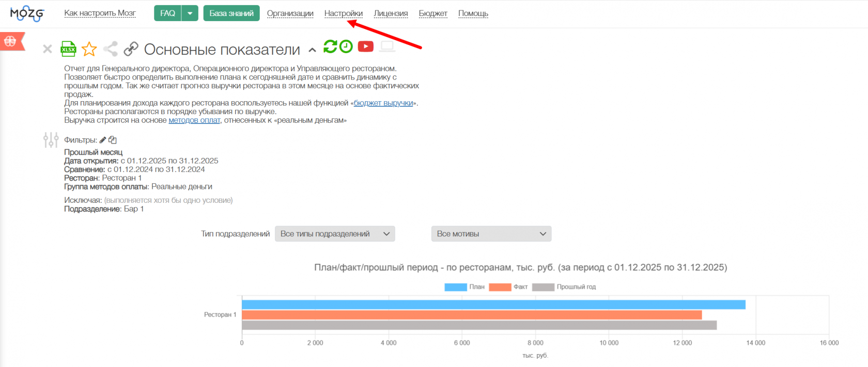Copy filters using the duplicate icon
The image size is (868, 367).
click(x=113, y=140)
